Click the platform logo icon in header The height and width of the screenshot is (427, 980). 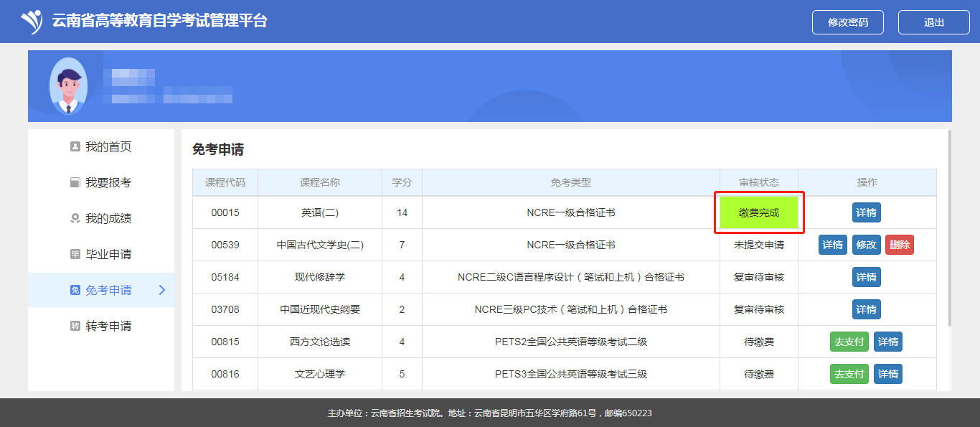(32, 22)
